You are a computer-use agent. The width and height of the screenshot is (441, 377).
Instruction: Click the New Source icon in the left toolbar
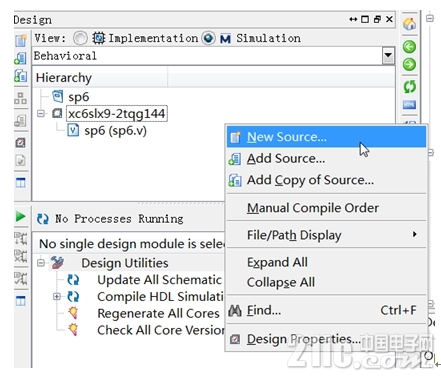point(20,40)
